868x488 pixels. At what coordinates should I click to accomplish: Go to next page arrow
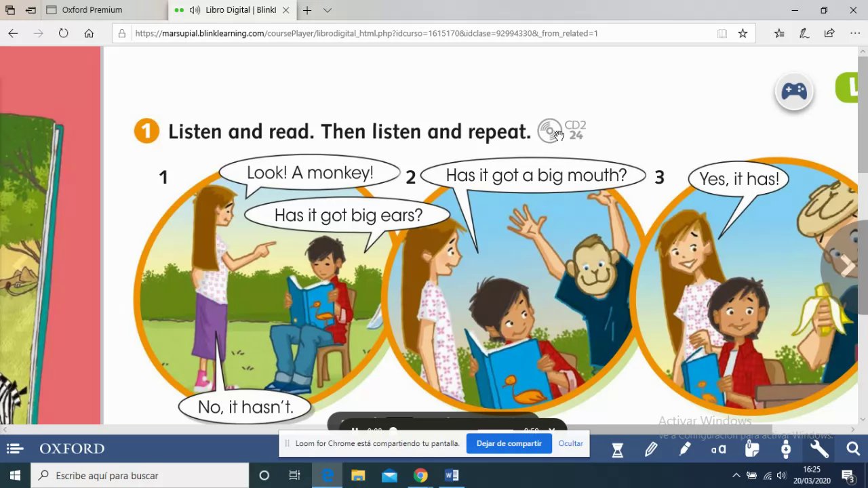point(848,266)
